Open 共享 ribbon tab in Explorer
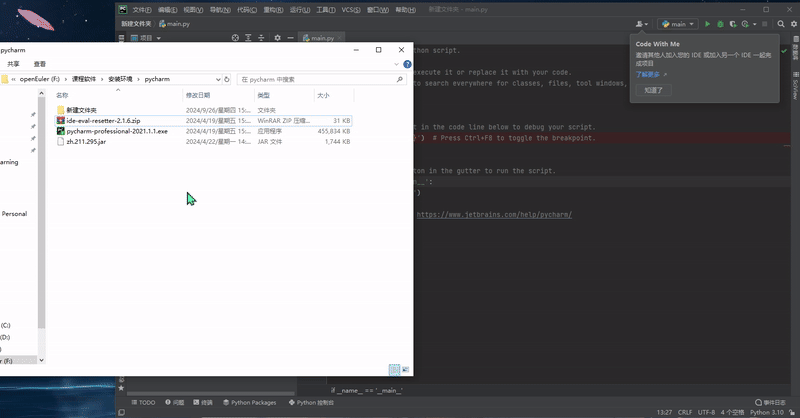800x418 pixels. [13, 64]
